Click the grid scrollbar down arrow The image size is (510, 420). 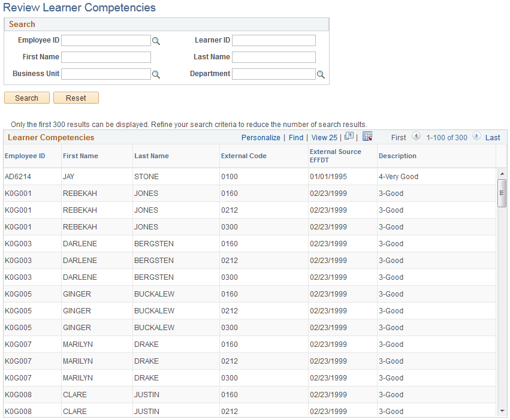click(502, 410)
